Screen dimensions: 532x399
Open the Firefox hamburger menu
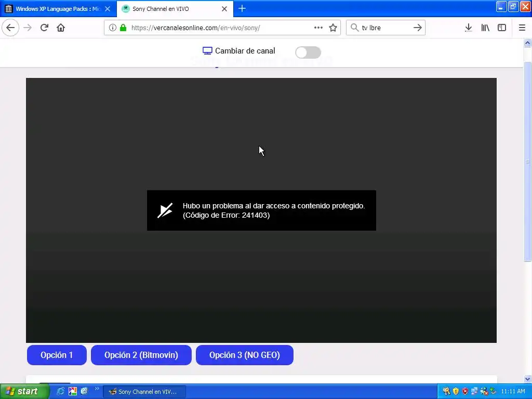click(x=522, y=28)
